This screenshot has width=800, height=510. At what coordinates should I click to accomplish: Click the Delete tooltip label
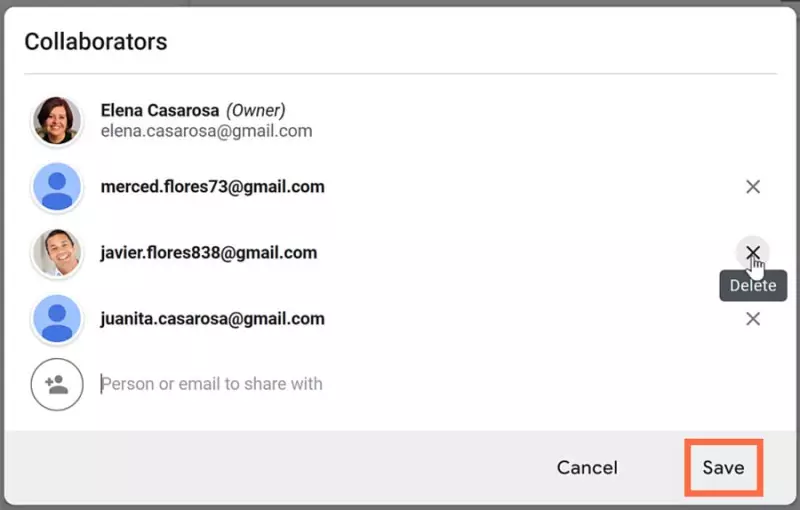[x=753, y=286]
